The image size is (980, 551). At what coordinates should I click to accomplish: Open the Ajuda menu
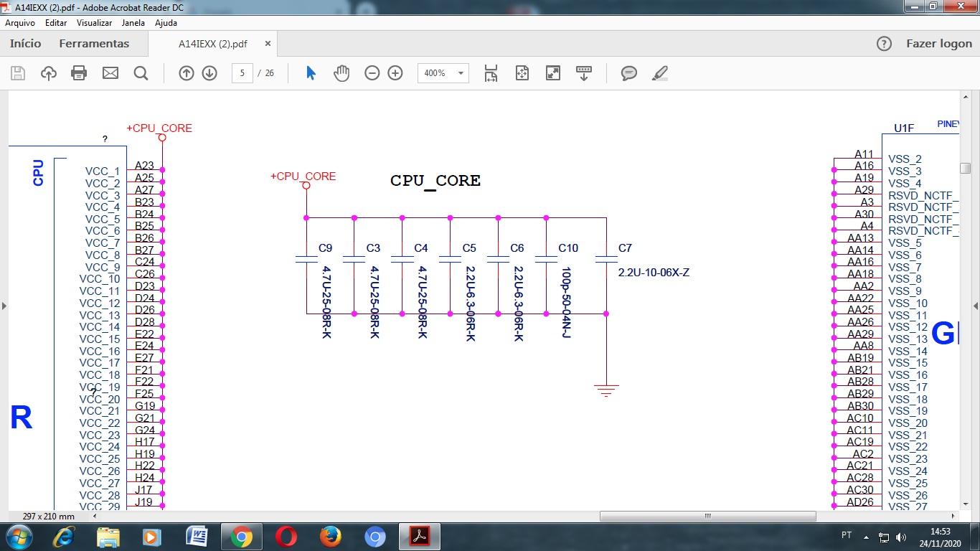(x=166, y=23)
